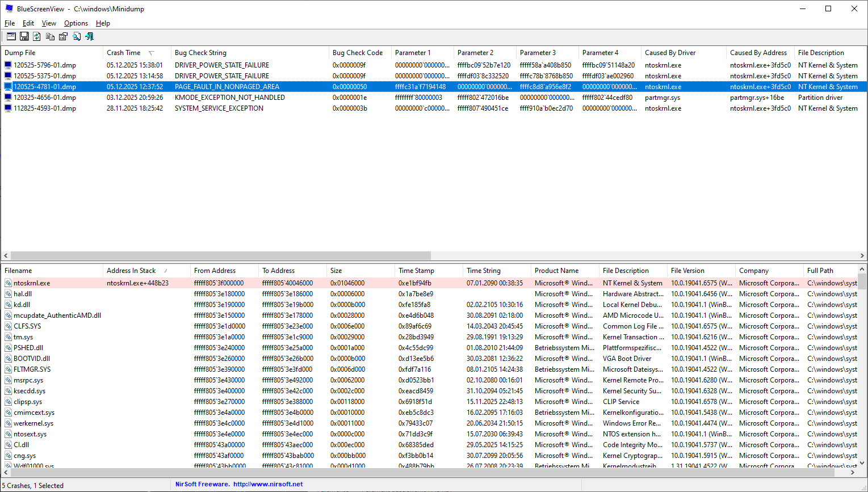Select BOOTVID.dll in driver list

click(x=32, y=359)
